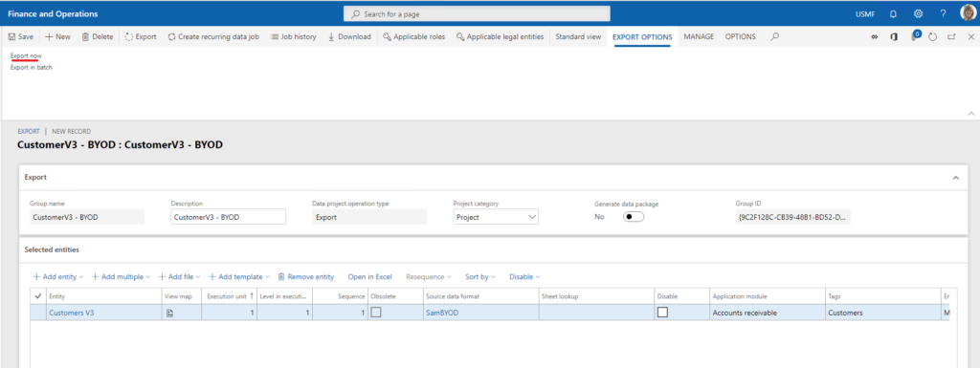Click the Application module column header
Image resolution: width=980 pixels, height=368 pixels.
click(767, 296)
